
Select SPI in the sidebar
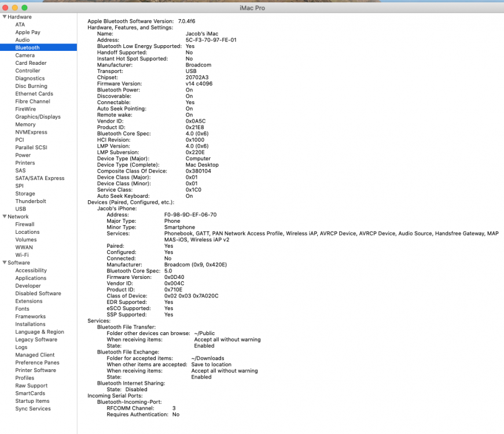click(19, 186)
